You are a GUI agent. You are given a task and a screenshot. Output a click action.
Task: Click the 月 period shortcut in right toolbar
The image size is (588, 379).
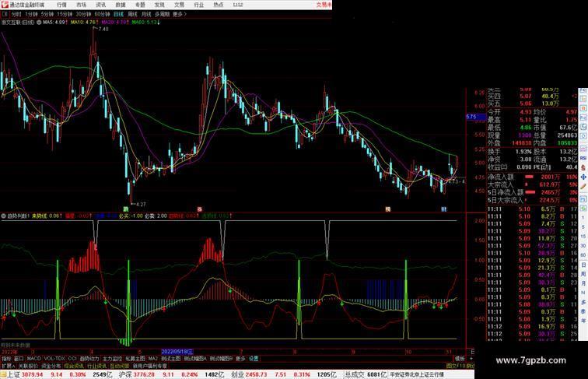(583, 284)
